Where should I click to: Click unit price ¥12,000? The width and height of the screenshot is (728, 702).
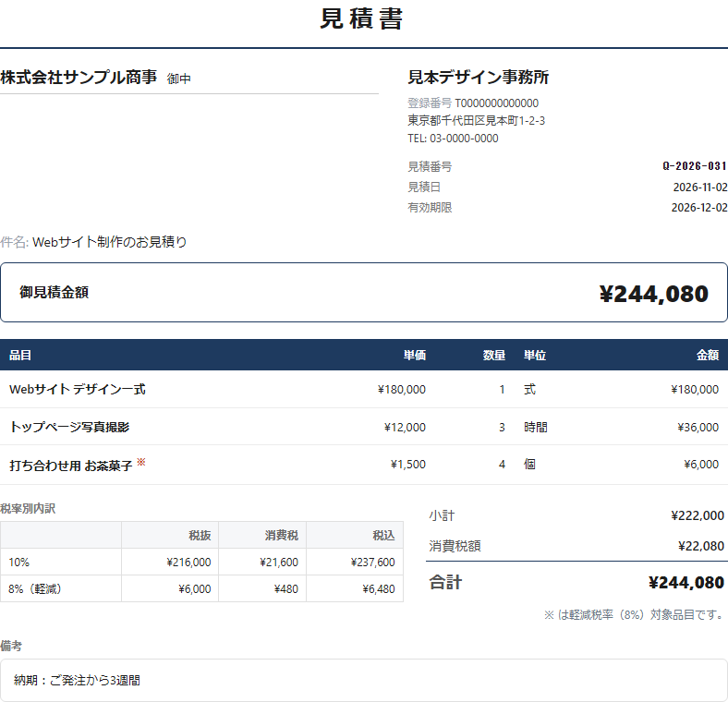(405, 427)
